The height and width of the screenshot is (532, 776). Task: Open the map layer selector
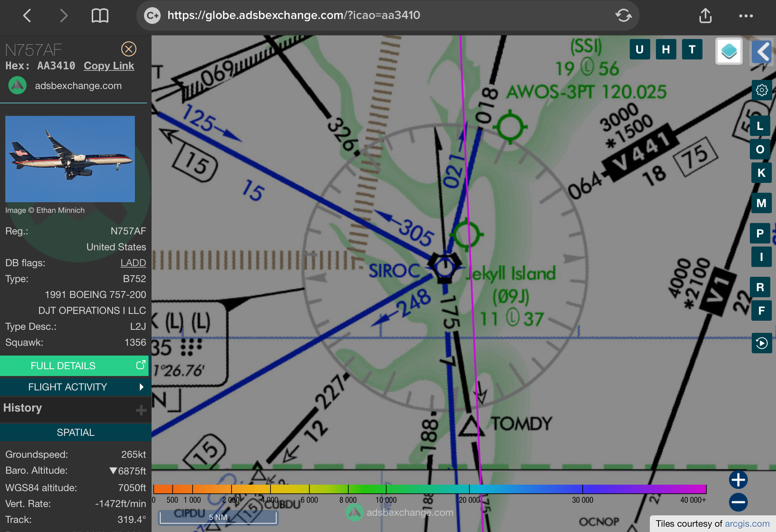coord(729,51)
